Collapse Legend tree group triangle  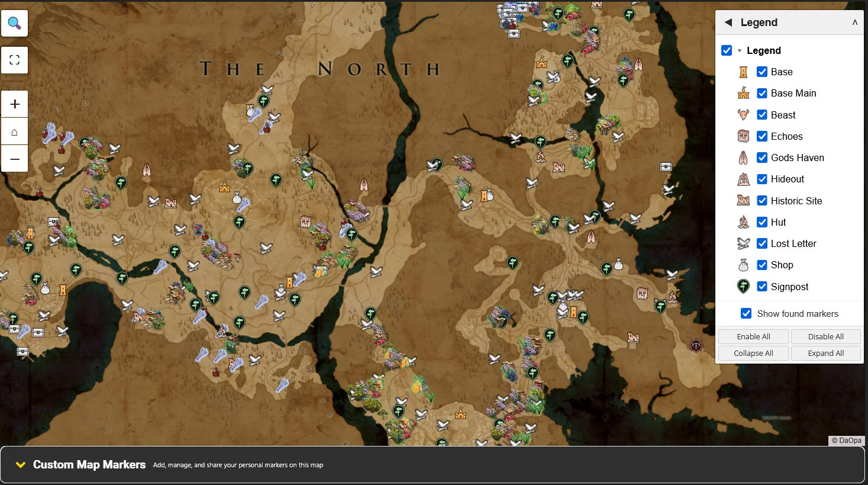pos(739,51)
